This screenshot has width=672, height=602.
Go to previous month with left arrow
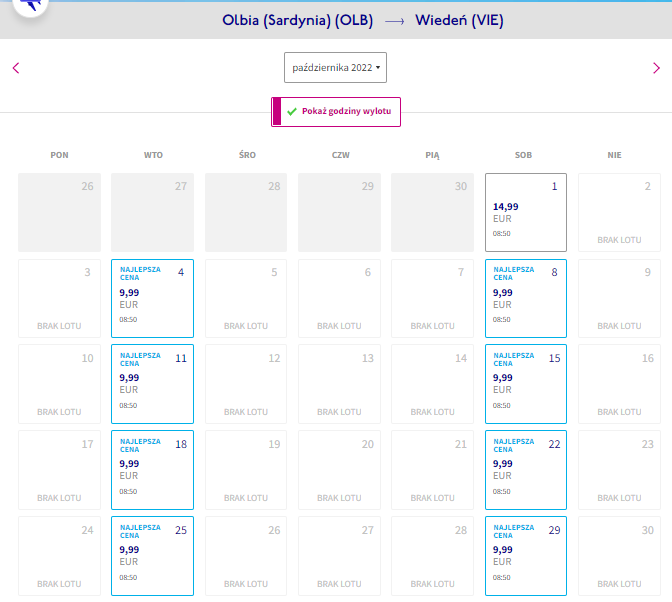click(x=16, y=68)
